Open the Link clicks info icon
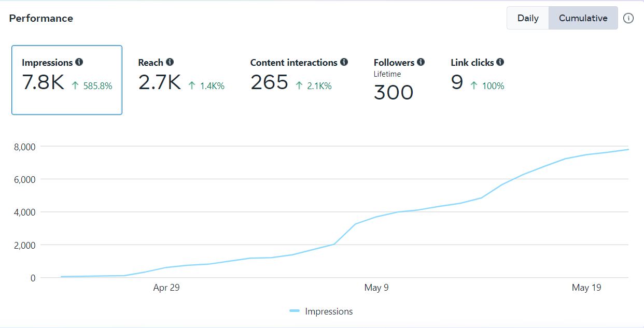This screenshot has width=644, height=328. [500, 62]
